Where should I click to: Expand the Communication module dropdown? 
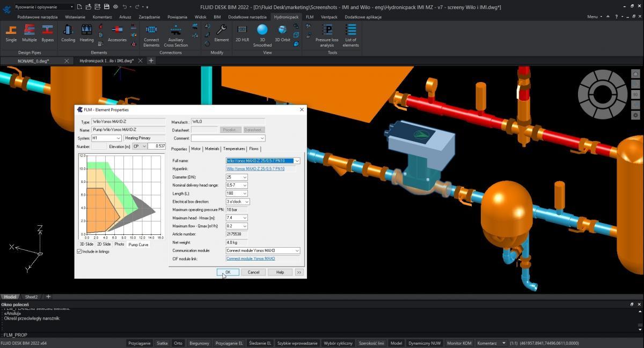pyautogui.click(x=296, y=250)
